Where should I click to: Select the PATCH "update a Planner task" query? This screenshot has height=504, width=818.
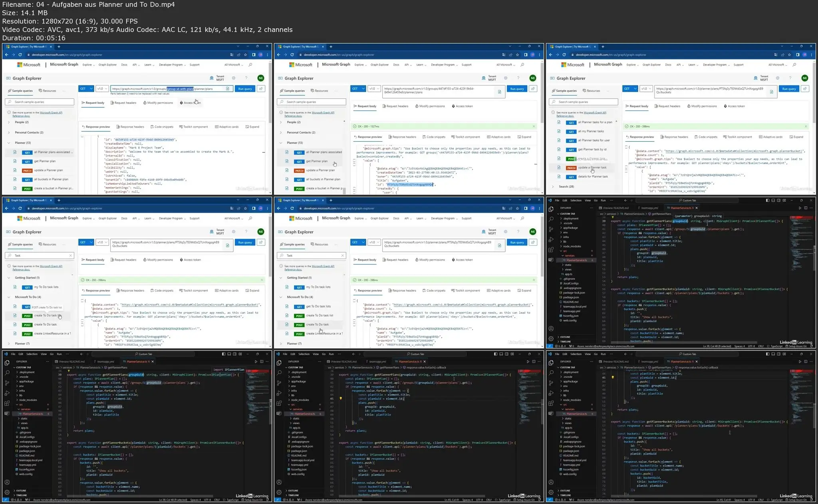592,168
